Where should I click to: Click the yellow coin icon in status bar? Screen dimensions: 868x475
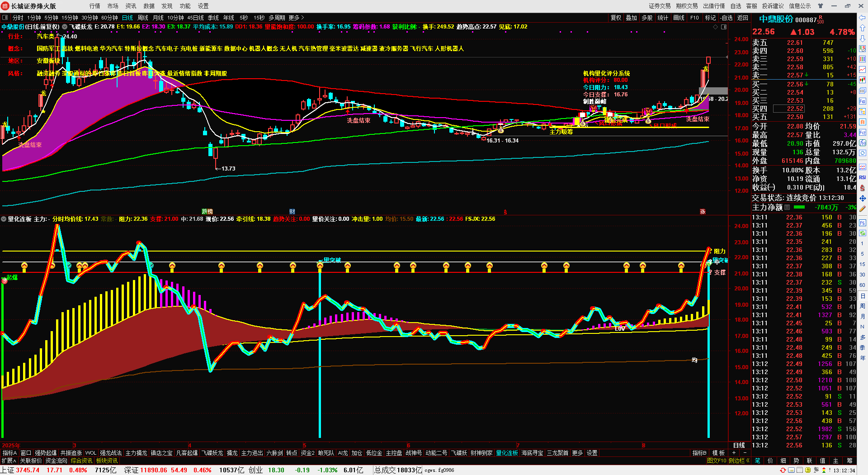pyautogui.click(x=808, y=470)
